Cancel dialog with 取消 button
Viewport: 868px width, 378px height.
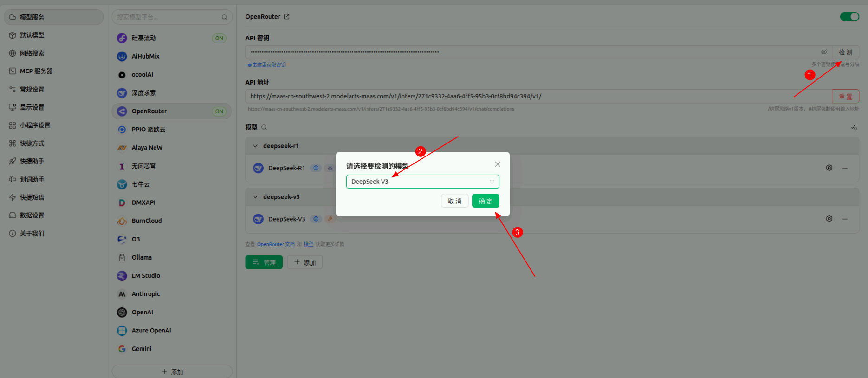coord(454,201)
